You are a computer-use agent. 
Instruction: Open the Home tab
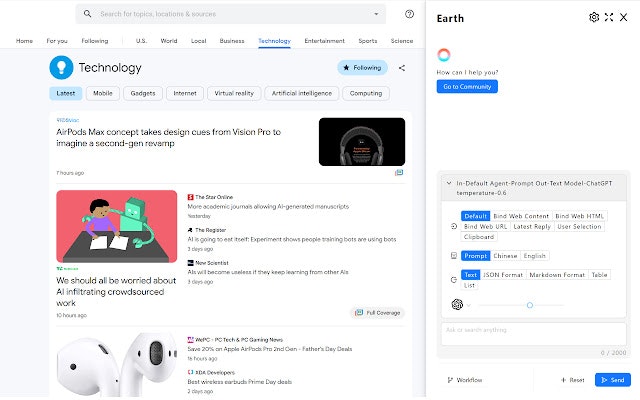pyautogui.click(x=24, y=41)
